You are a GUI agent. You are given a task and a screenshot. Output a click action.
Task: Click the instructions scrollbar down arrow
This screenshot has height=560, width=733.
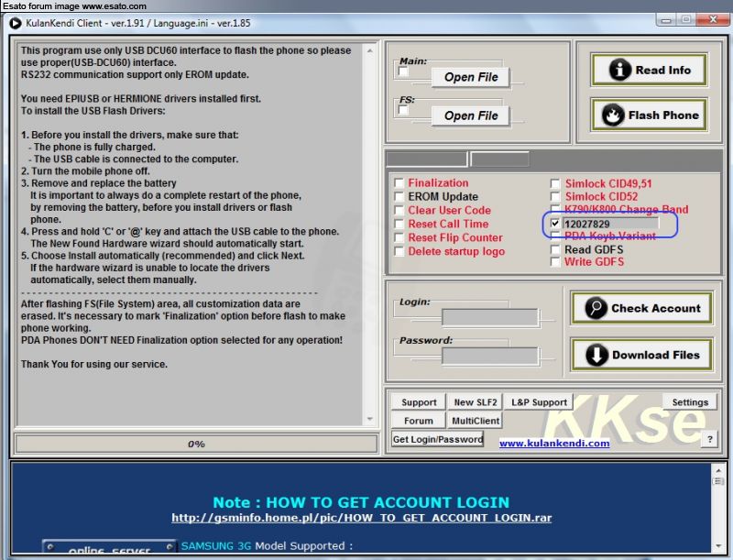370,419
